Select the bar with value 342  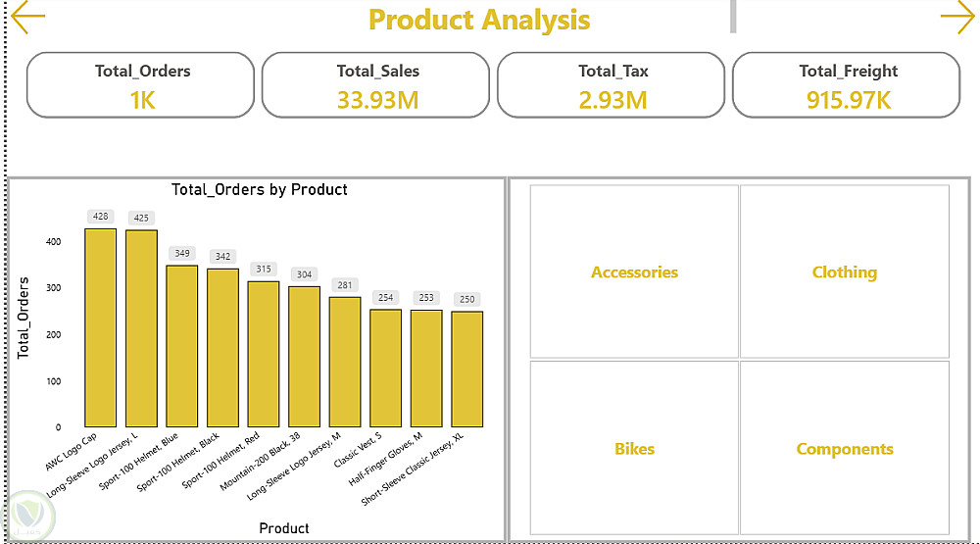(x=223, y=348)
